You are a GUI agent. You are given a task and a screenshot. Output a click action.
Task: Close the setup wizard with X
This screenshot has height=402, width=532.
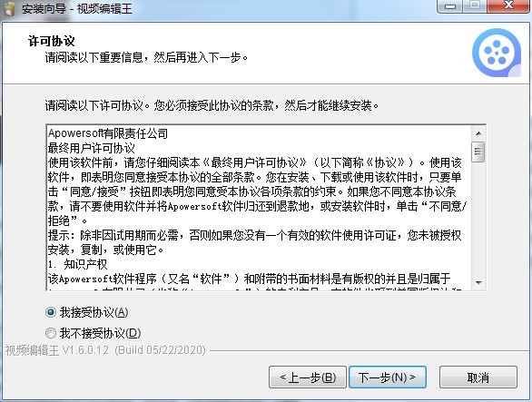click(507, 6)
